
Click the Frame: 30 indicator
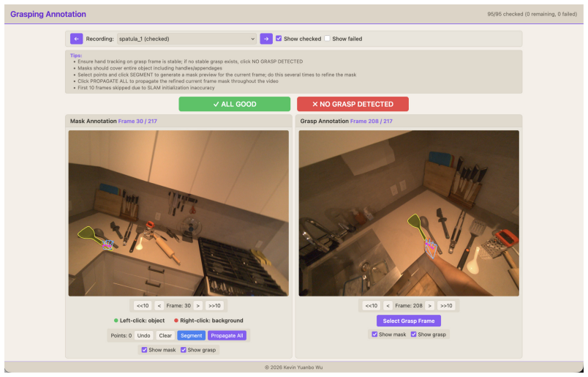tap(178, 306)
